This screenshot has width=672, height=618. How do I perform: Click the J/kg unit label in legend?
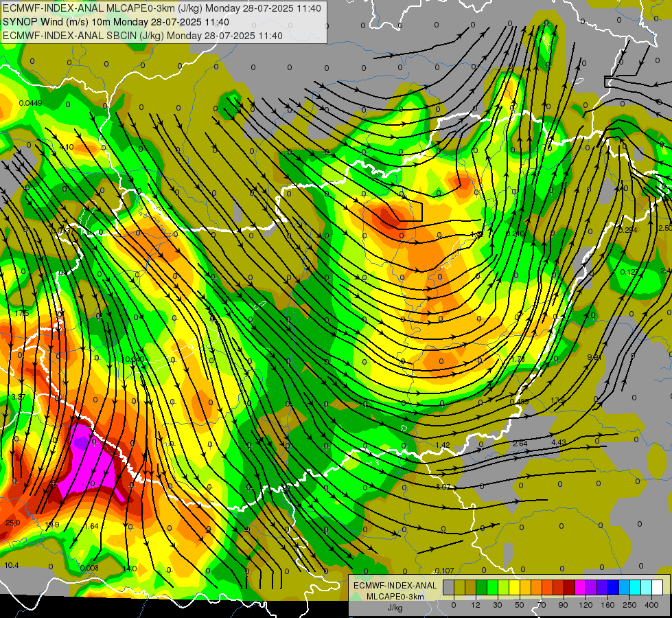(395, 608)
